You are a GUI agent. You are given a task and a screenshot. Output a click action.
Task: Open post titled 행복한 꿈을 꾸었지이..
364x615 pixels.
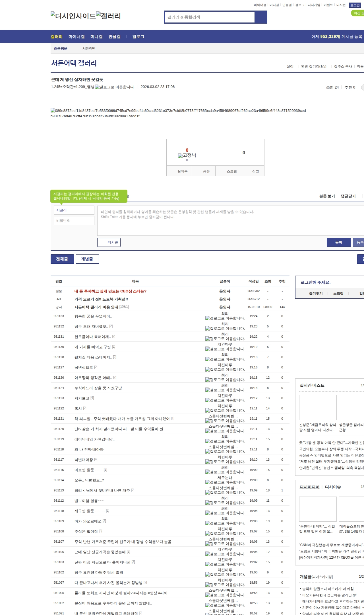point(93,316)
